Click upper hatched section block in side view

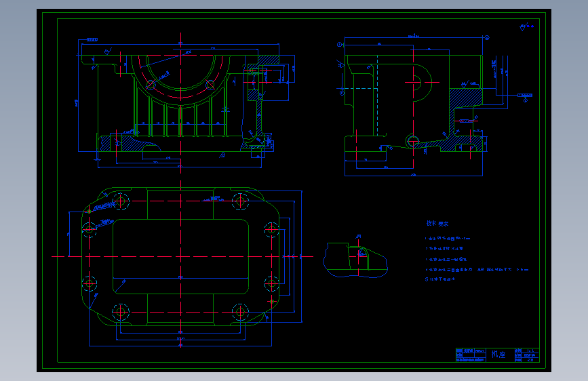click(466, 98)
